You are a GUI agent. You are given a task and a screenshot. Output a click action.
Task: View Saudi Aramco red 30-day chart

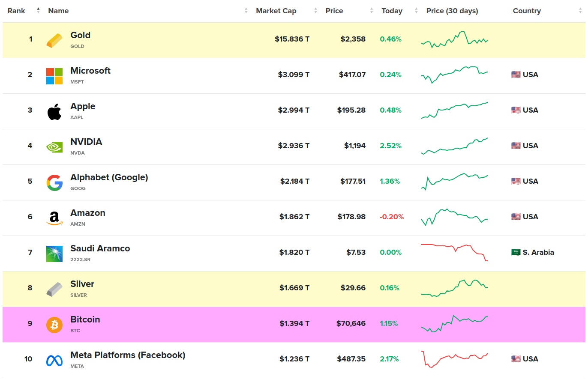click(x=454, y=252)
